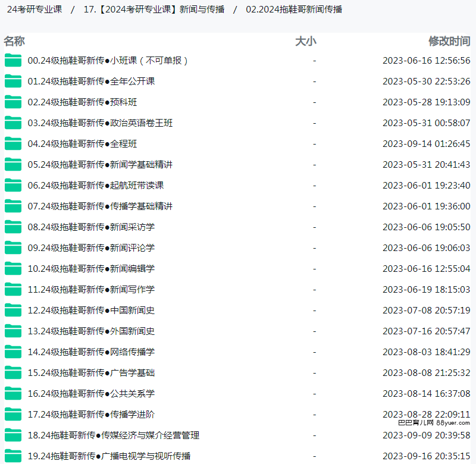Click folder icon beside 16.24级拖鞋哥新传●公共关系学

pos(13,394)
